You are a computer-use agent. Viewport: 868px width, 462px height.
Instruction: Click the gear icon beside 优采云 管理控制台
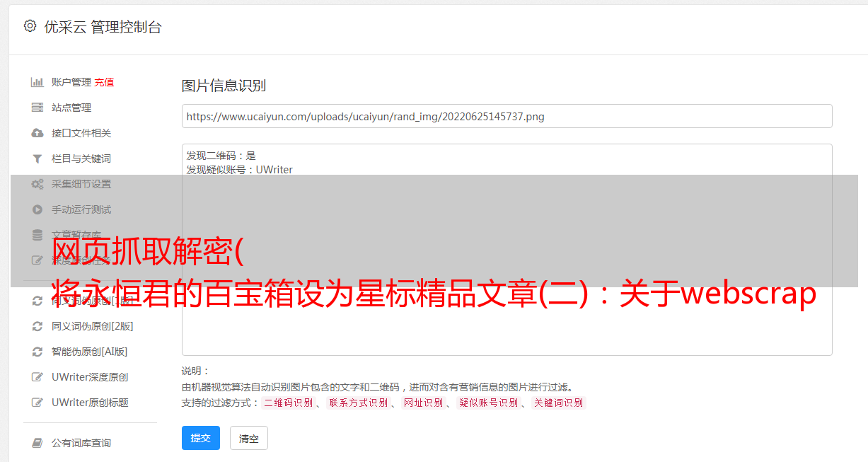point(30,26)
